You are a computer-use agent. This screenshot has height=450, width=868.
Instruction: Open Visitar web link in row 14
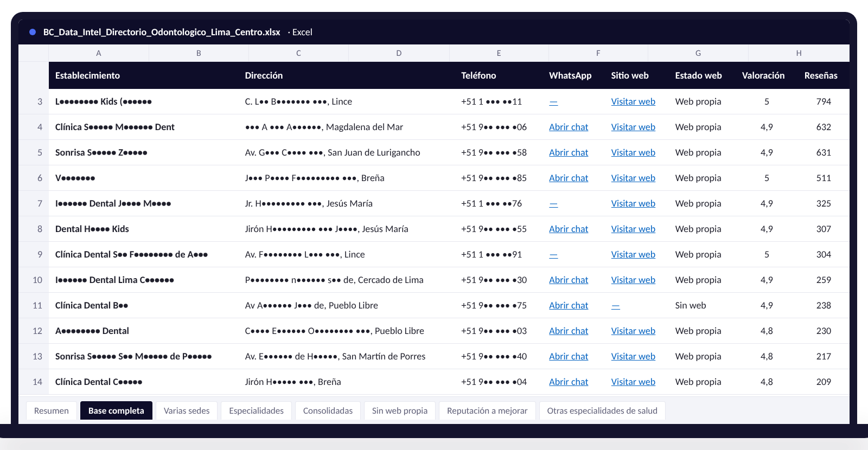pyautogui.click(x=633, y=382)
